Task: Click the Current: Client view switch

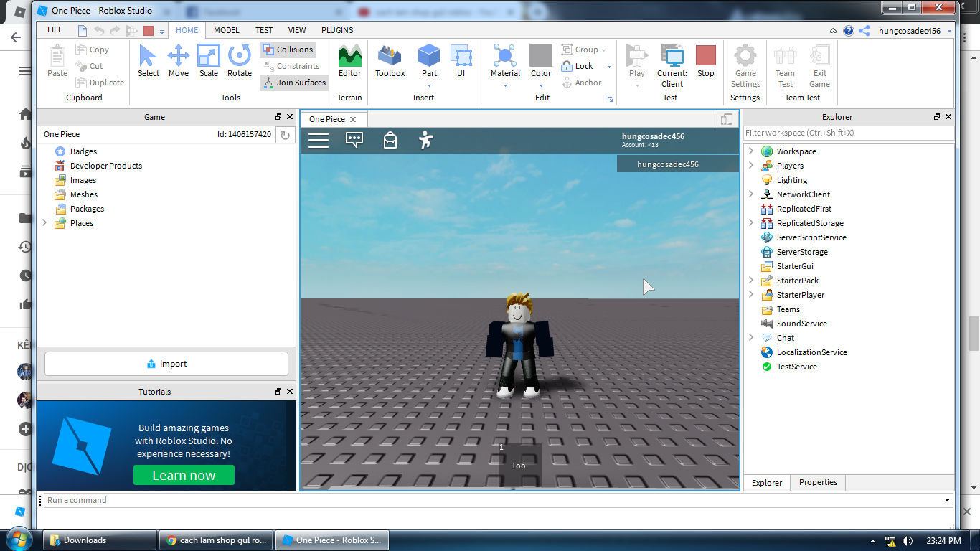Action: tap(672, 65)
